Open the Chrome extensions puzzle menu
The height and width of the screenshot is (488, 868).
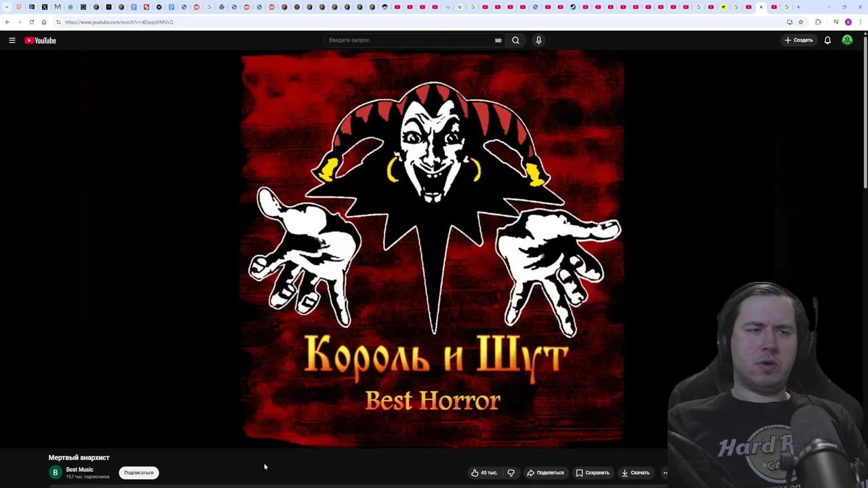(x=818, y=22)
